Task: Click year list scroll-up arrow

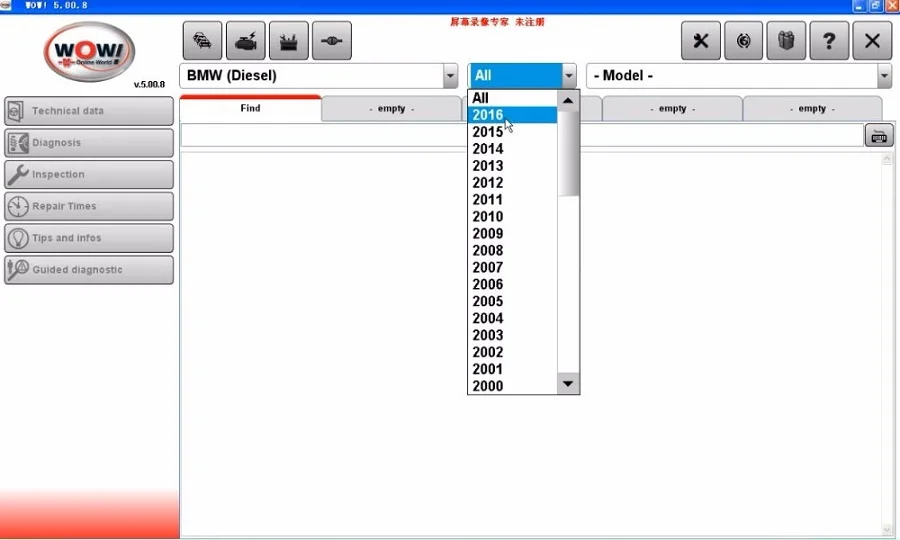Action: 568,100
